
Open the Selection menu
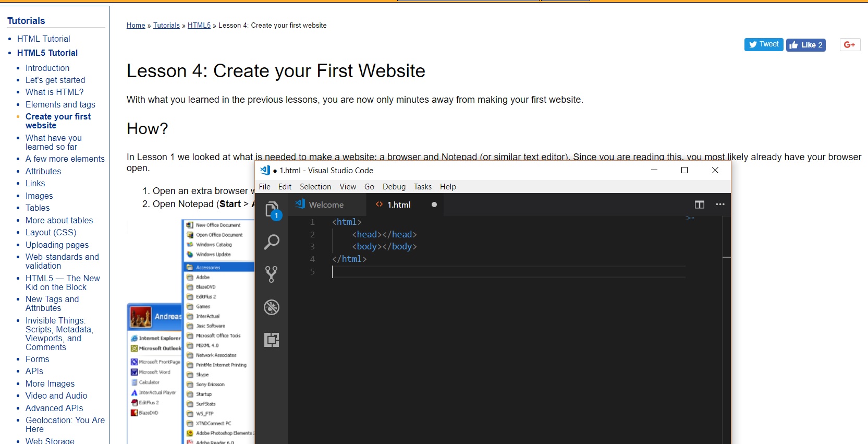(315, 187)
